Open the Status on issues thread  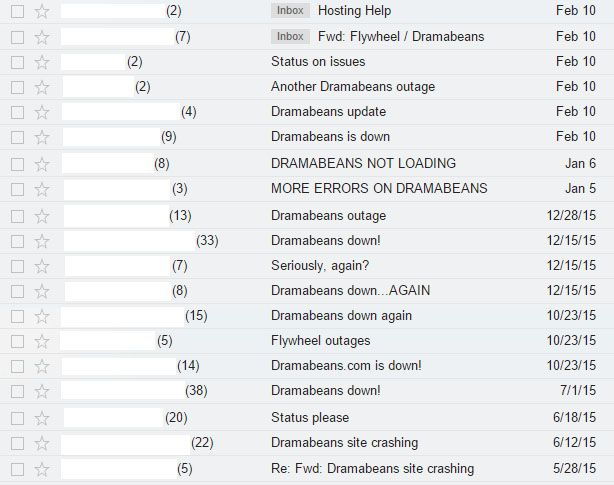coord(318,61)
